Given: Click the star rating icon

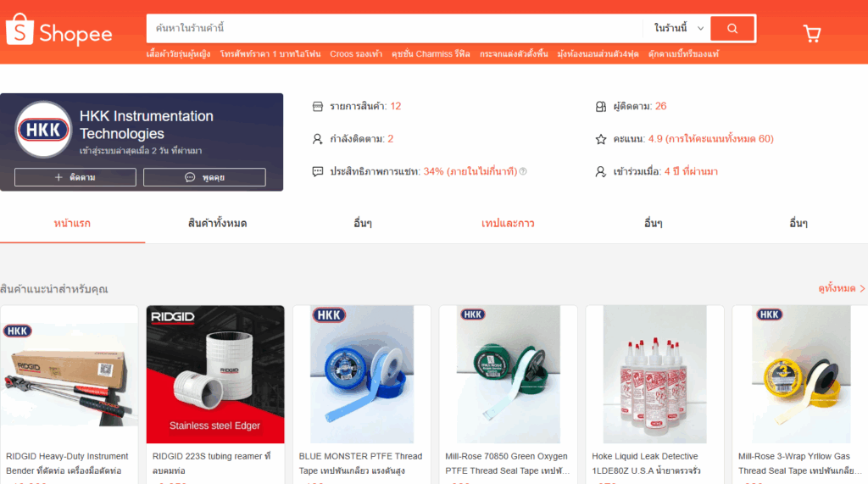Looking at the screenshot, I should click(x=601, y=139).
